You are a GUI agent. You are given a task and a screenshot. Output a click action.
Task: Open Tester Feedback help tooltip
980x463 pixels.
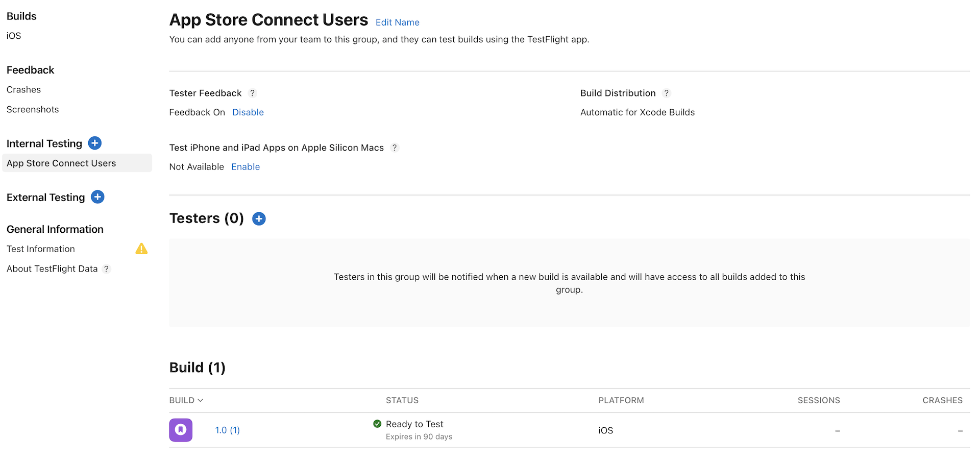coord(252,93)
